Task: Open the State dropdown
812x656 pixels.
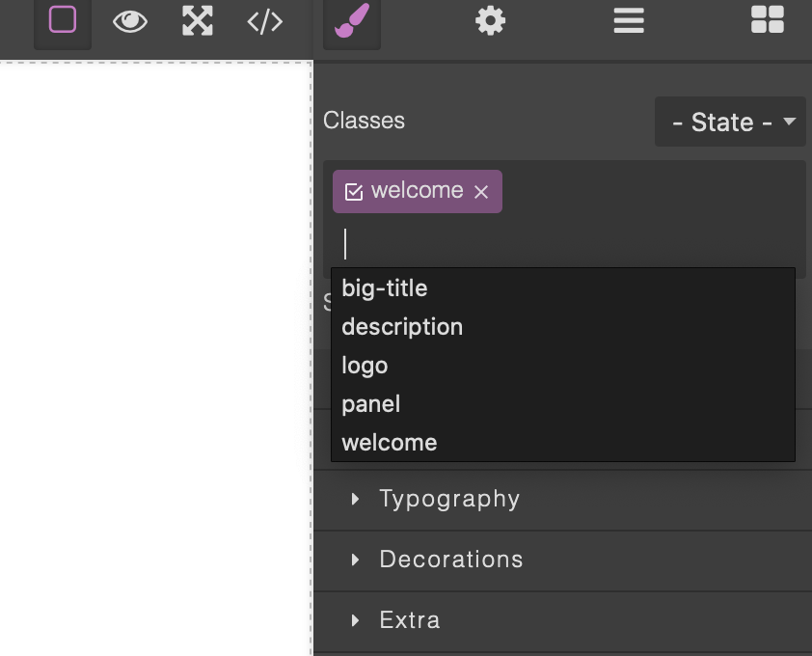Action: click(730, 122)
